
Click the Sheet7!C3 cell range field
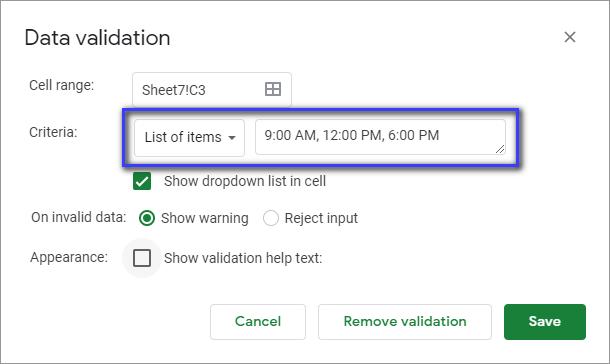point(212,89)
